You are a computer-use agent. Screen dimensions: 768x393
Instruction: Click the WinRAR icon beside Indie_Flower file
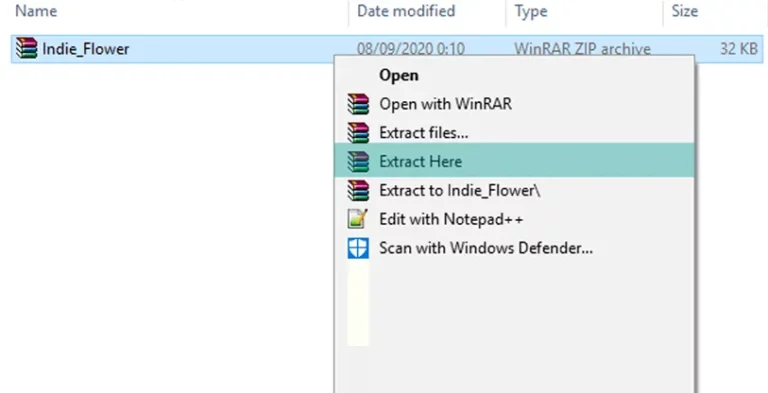[26, 49]
